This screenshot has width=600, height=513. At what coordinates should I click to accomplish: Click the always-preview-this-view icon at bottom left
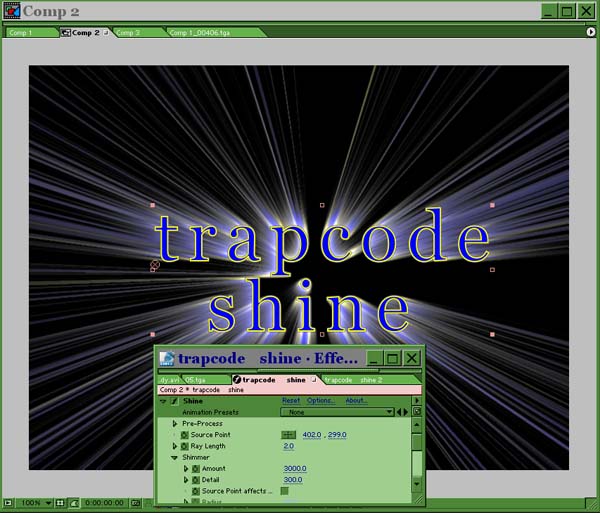(x=8, y=503)
